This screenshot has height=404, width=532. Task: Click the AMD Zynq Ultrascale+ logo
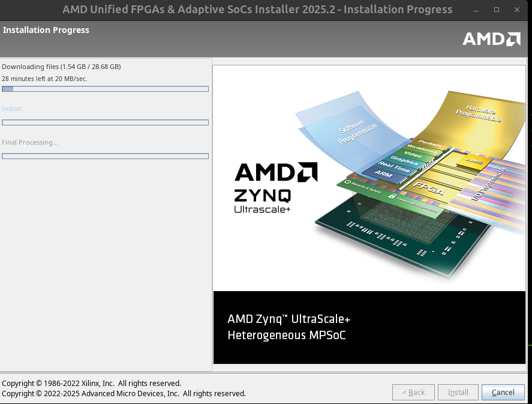276,188
